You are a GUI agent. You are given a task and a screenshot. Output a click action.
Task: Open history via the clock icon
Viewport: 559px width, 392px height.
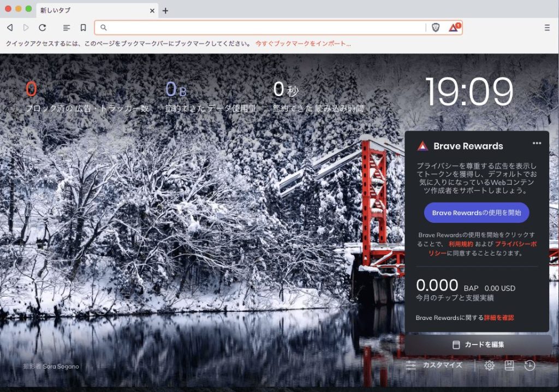(x=530, y=365)
